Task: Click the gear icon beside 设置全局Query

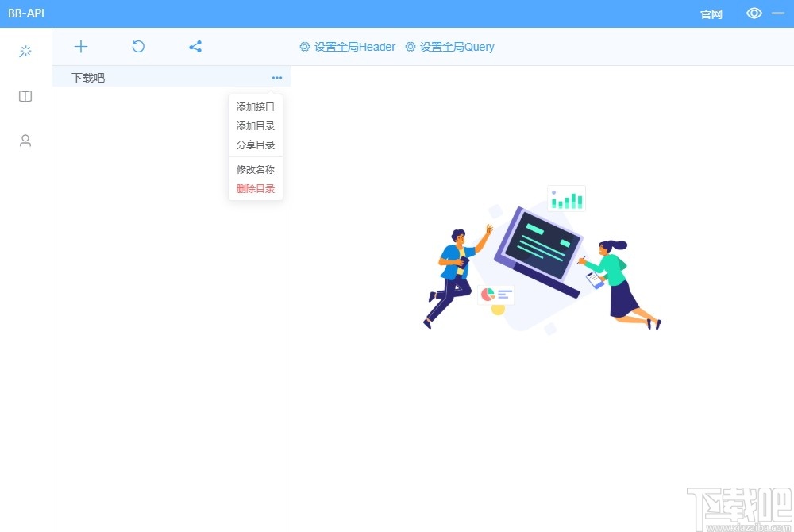Action: coord(409,47)
